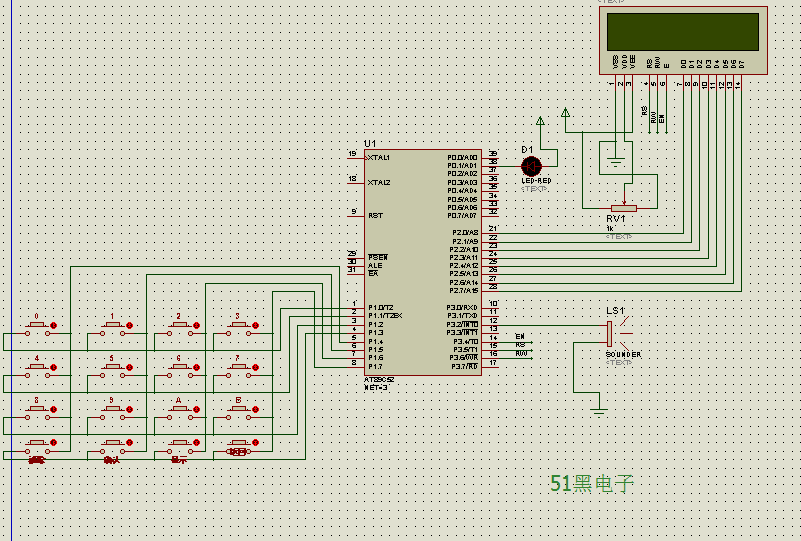Toggle the red latch dot on key B

(x=255, y=409)
